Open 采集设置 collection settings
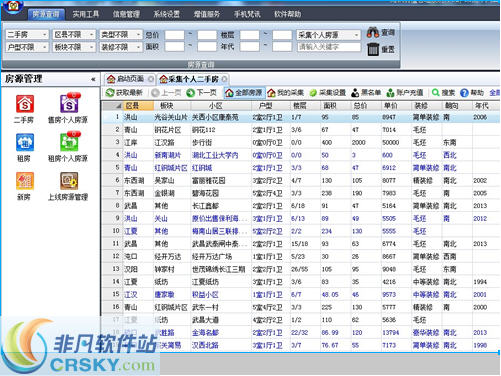 coord(327,93)
